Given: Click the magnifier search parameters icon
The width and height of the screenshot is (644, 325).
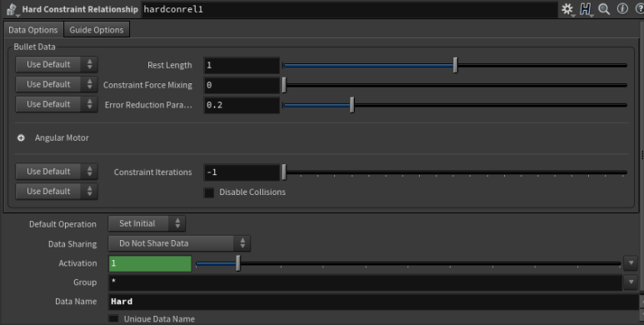Looking at the screenshot, I should 604,9.
